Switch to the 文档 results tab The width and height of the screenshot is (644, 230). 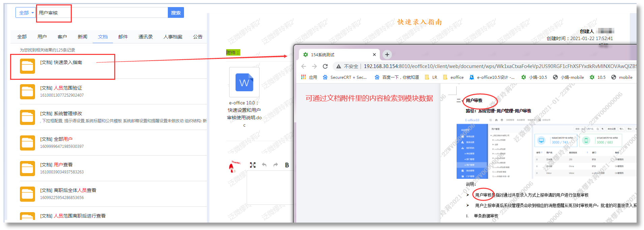coord(103,37)
